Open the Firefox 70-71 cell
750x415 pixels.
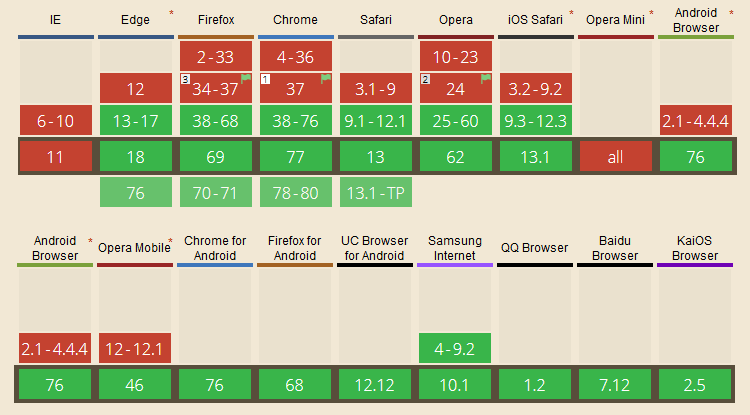(x=216, y=192)
